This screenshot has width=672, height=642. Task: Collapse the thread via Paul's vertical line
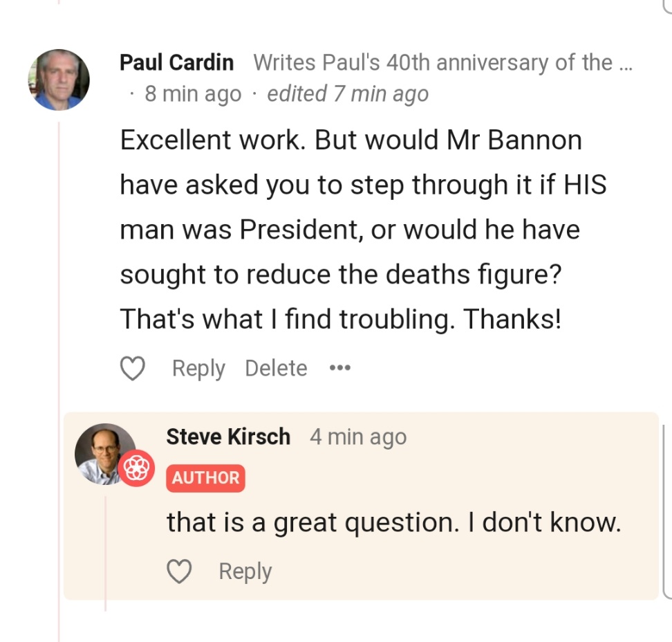click(x=59, y=346)
